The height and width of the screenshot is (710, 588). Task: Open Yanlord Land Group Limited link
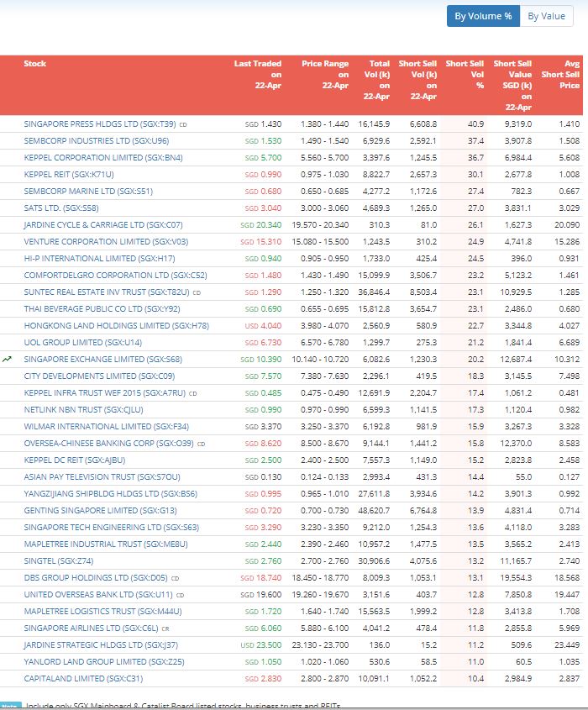[x=103, y=661]
